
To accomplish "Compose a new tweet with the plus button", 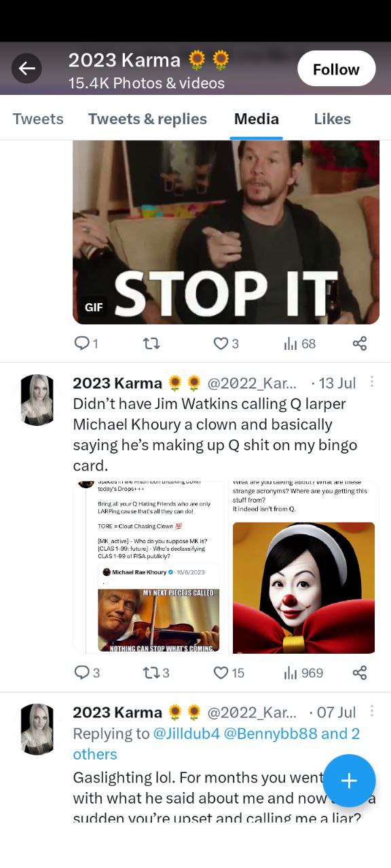I will pyautogui.click(x=349, y=781).
